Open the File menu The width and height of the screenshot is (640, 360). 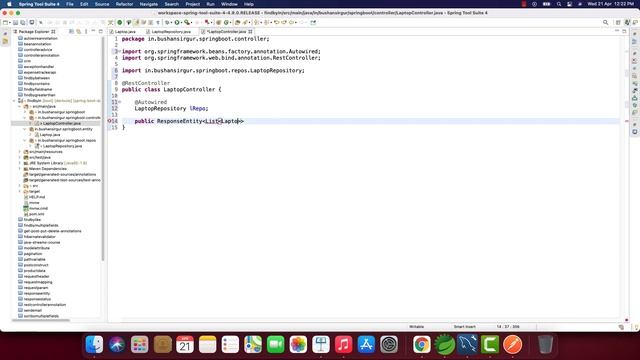(x=70, y=4)
